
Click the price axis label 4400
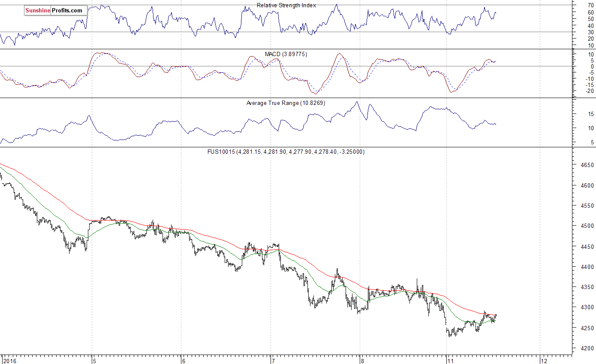[x=587, y=267]
